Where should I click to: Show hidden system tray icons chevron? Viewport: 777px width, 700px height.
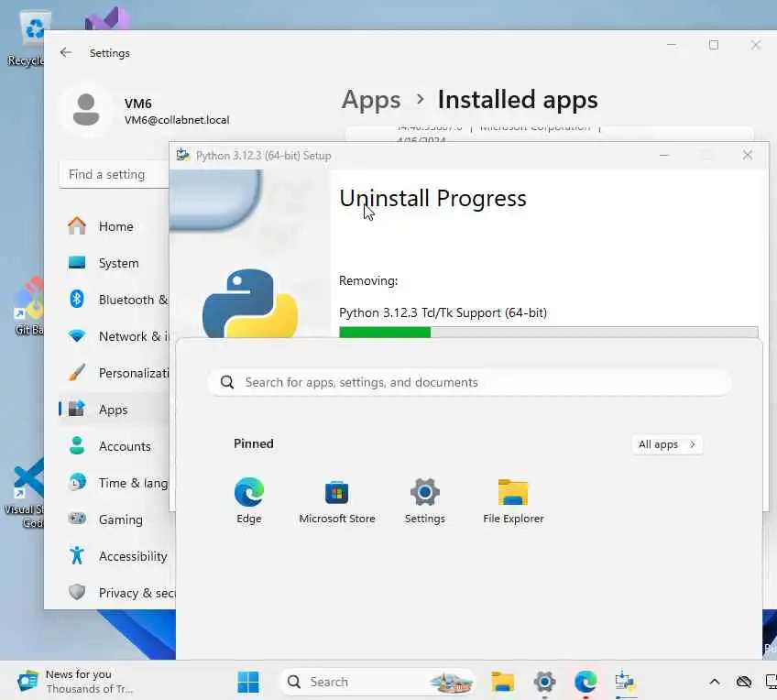point(714,682)
